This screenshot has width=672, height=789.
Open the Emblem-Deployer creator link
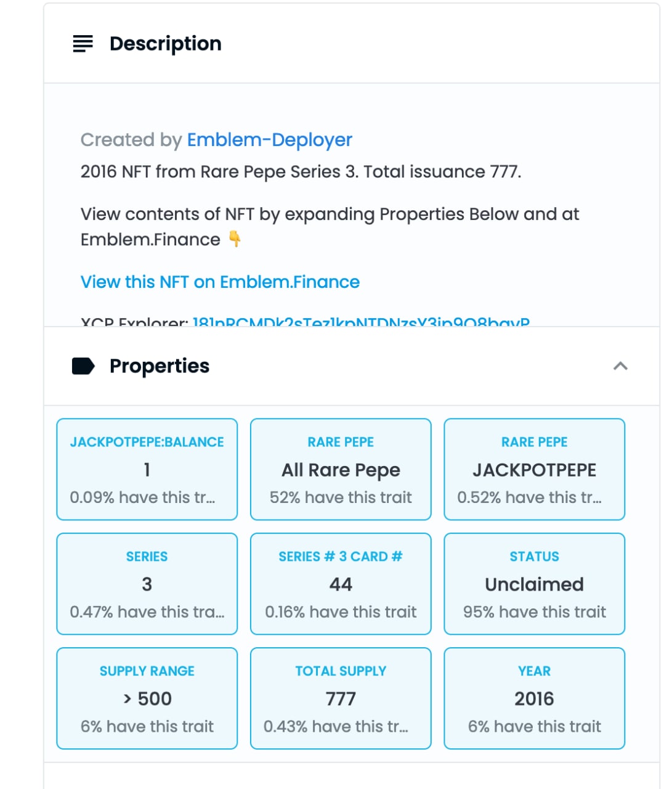[x=269, y=140]
